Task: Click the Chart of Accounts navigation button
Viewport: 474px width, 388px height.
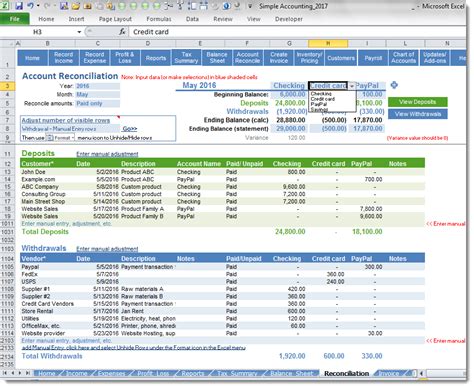Action: (x=403, y=58)
